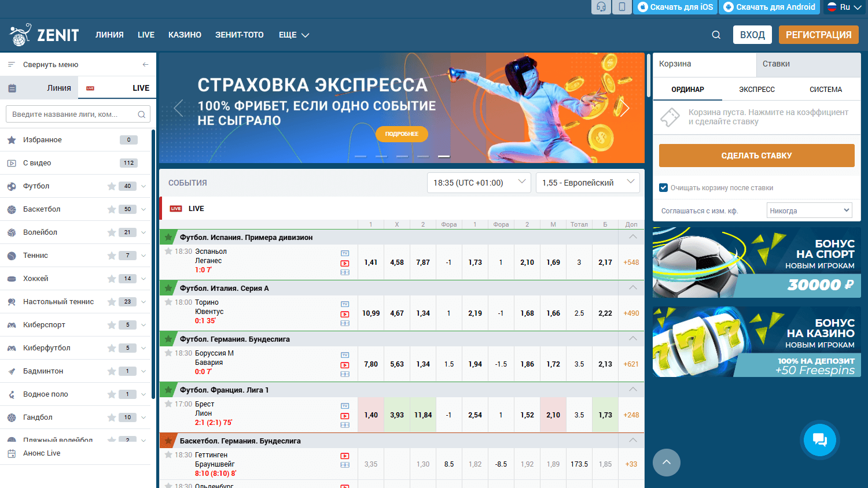Expand the Table tennis sidebar category

point(144,302)
